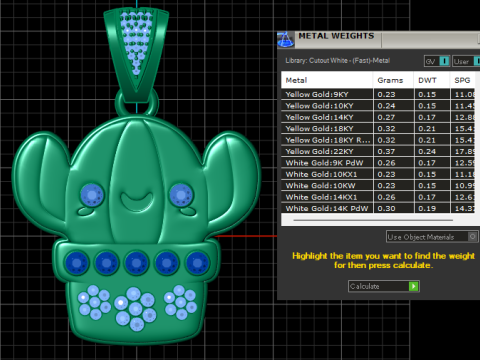480x360 pixels.
Task: Click the Library: Cutout White label
Action: pyautogui.click(x=337, y=61)
